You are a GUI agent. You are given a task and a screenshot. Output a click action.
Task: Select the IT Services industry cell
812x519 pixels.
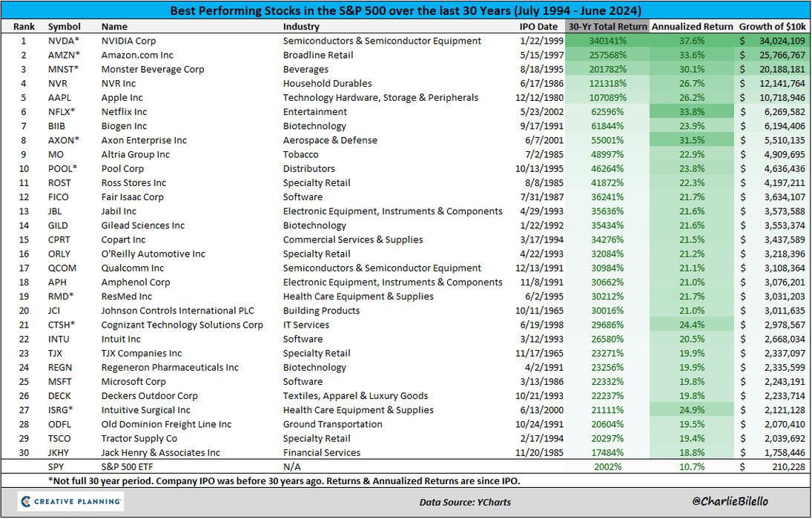point(306,325)
